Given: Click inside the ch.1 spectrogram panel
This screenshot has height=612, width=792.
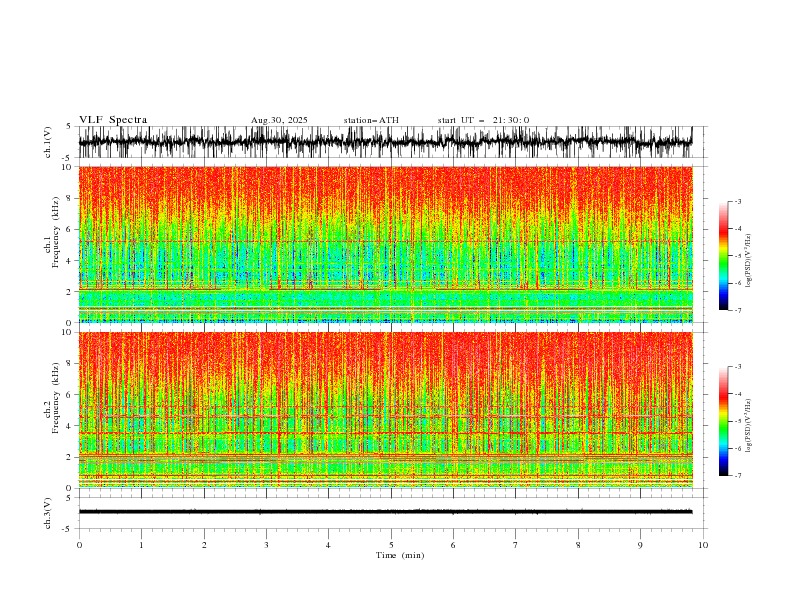Looking at the screenshot, I should 385,244.
